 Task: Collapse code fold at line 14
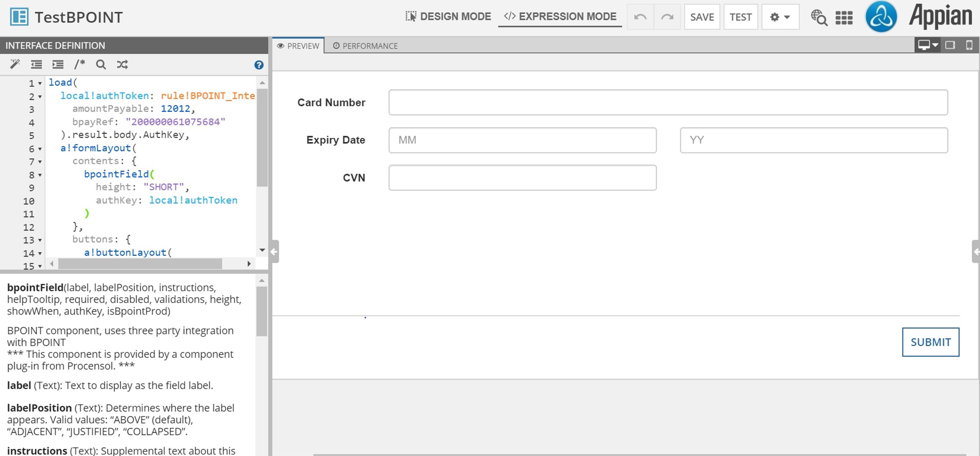[x=40, y=254]
